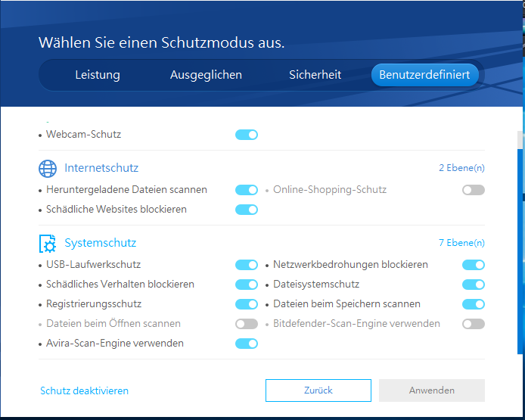Switch to Ausgeglichen mode tab
This screenshot has height=420, width=525.
tap(206, 75)
